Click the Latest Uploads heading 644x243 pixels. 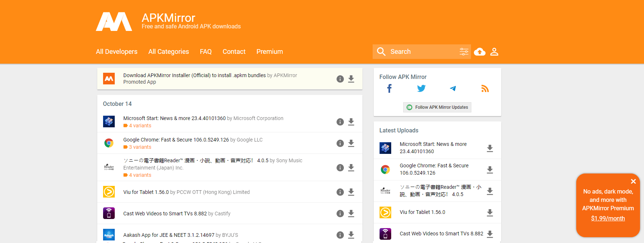point(399,130)
